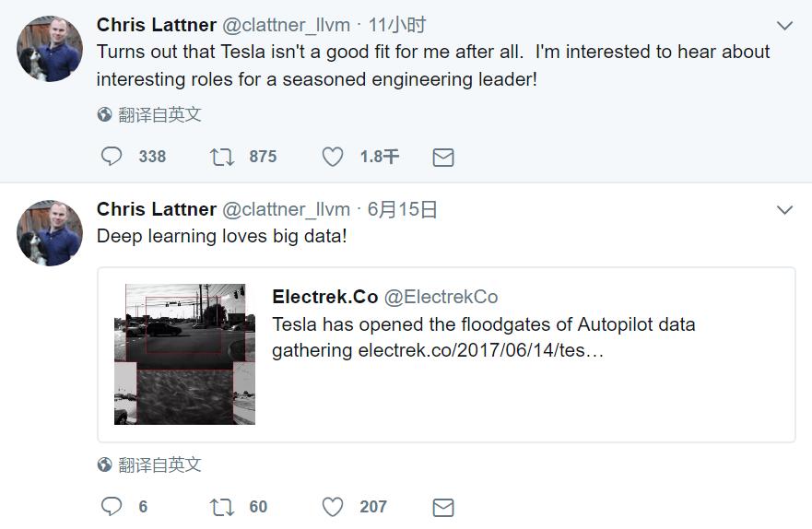Like the Deep learning loves big data tweet

[333, 507]
